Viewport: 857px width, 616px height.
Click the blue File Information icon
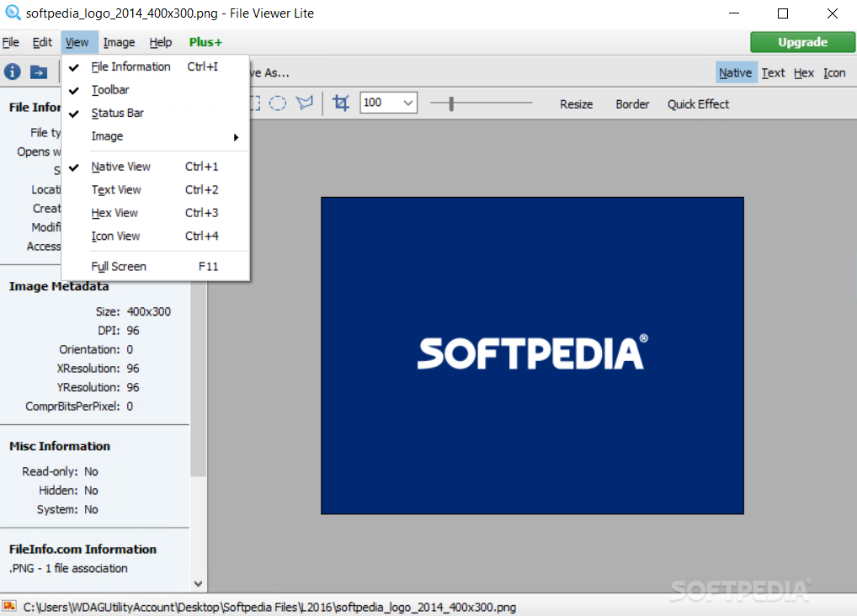[x=13, y=72]
